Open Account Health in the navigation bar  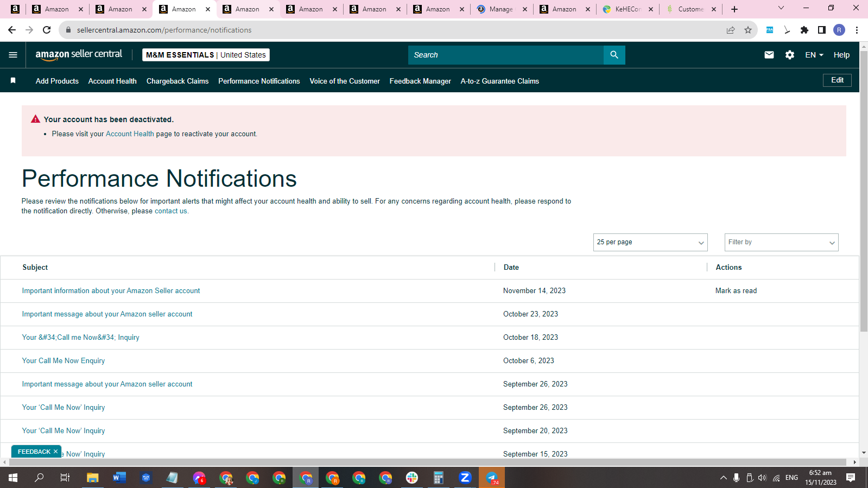point(112,81)
